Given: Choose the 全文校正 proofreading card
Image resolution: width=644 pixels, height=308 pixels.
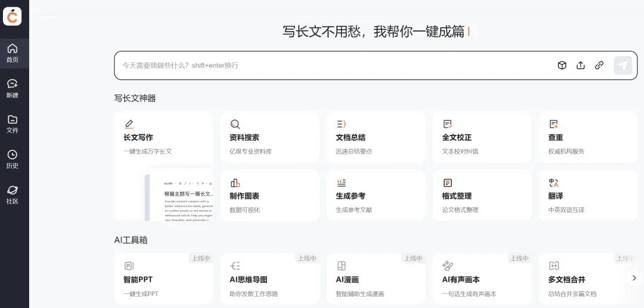Looking at the screenshot, I should 482,137.
